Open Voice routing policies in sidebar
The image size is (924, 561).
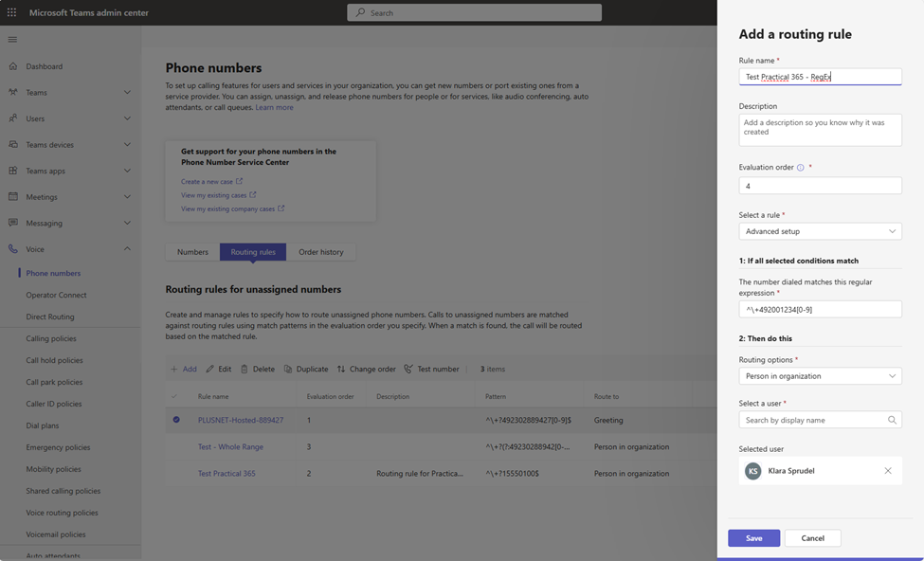(62, 513)
